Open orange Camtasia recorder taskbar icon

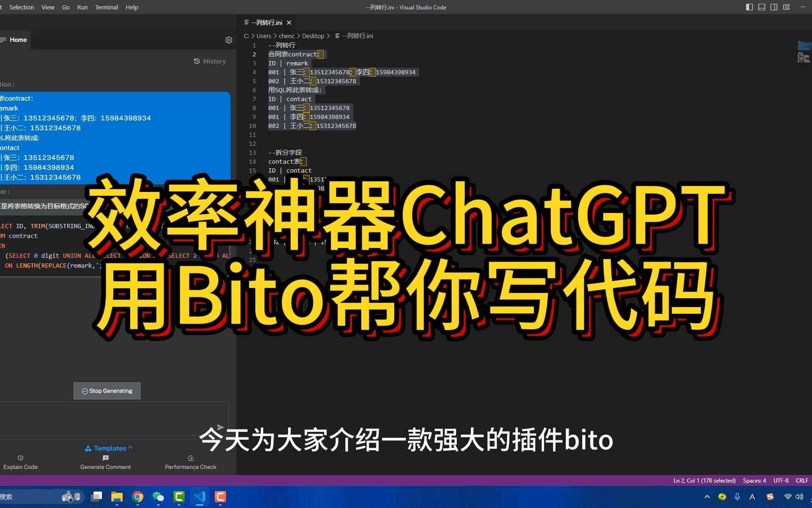tap(220, 497)
